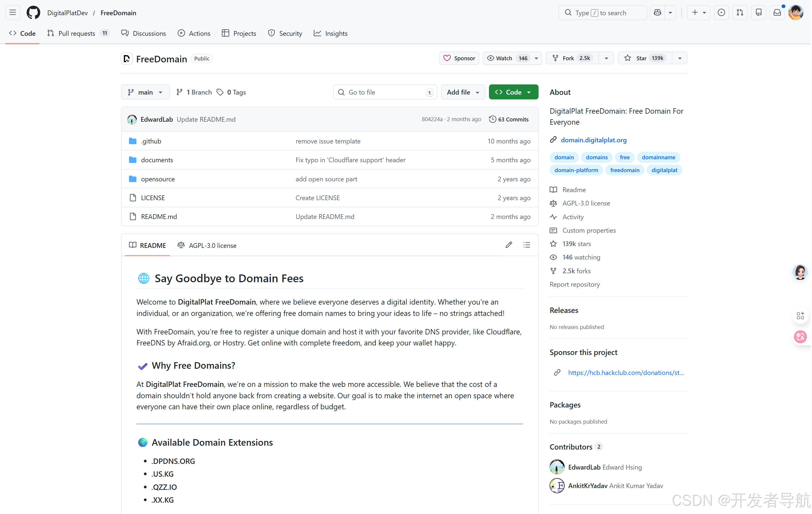Open the hamburger navigation menu

click(x=13, y=13)
